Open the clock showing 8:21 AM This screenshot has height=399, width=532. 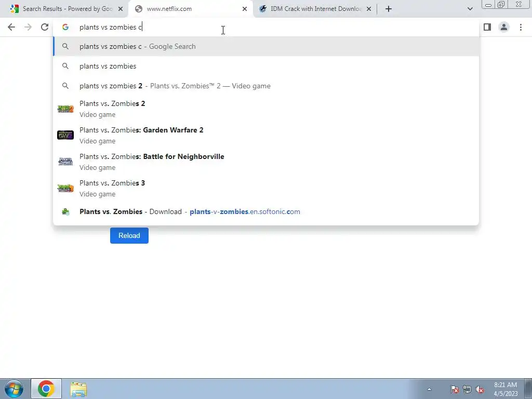click(506, 389)
